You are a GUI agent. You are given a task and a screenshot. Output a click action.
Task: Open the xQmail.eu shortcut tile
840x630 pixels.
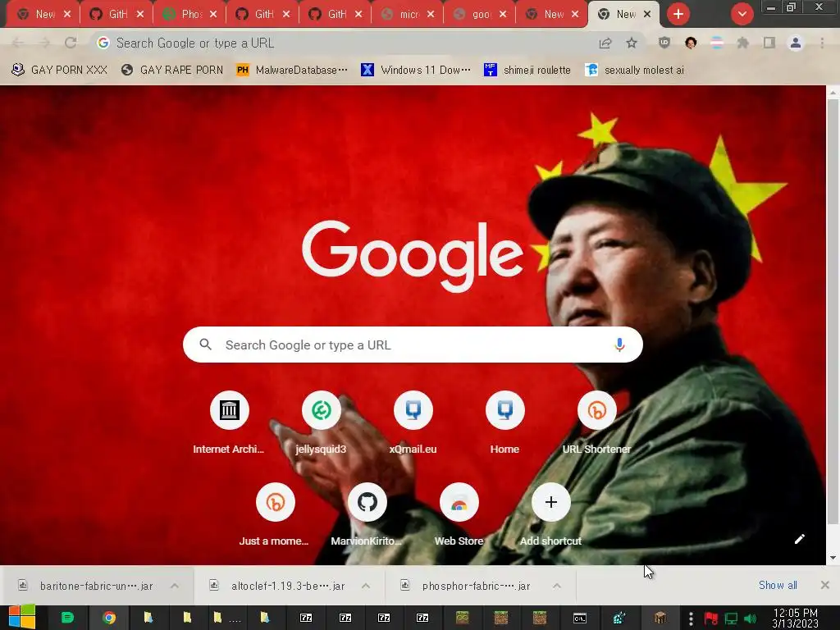pyautogui.click(x=413, y=422)
